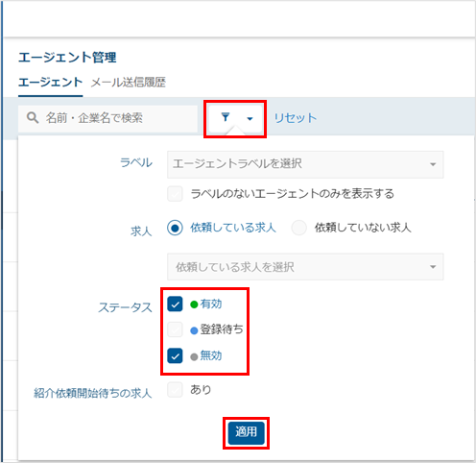This screenshot has height=463, width=476.
Task: Uncheck the 有効 status checkbox
Action: pyautogui.click(x=175, y=305)
